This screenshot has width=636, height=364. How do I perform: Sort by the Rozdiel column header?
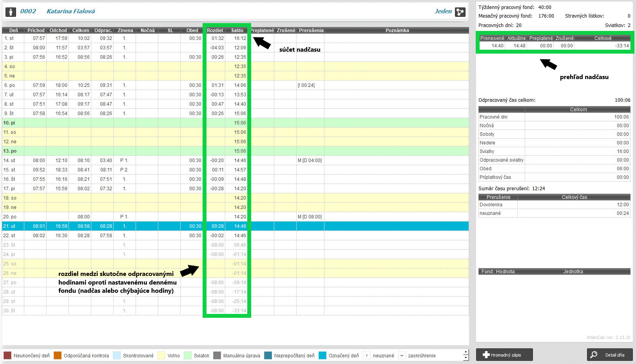pyautogui.click(x=215, y=30)
